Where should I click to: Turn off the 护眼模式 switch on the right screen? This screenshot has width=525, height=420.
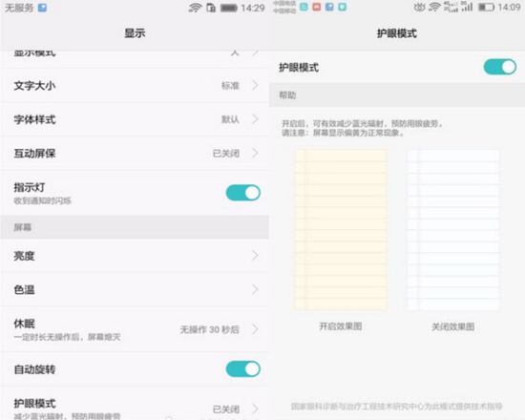point(500,67)
